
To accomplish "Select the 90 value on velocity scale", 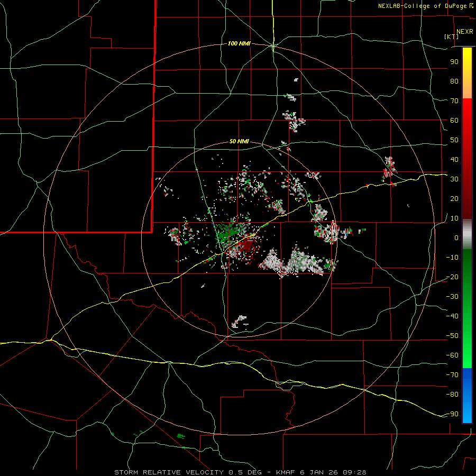I will 454,62.
